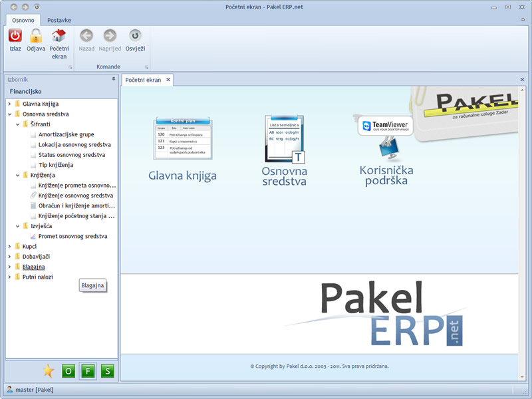Click the Nazad back arrow icon
The width and height of the screenshot is (532, 399).
click(86, 35)
